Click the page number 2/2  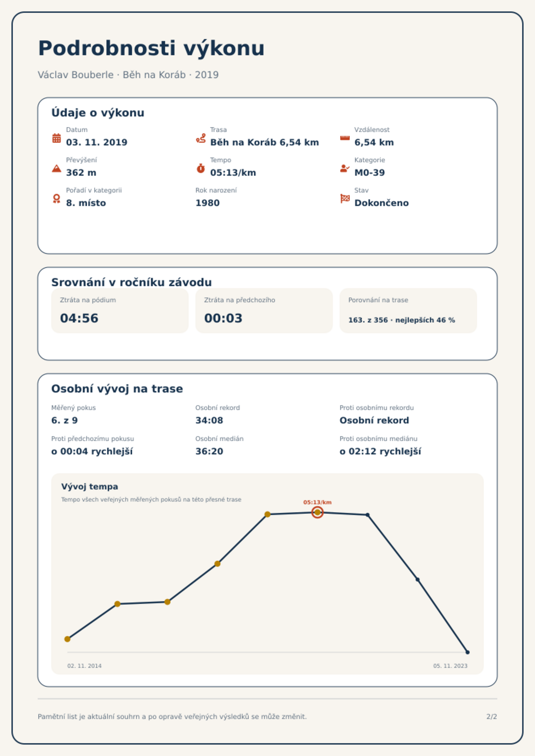(492, 717)
